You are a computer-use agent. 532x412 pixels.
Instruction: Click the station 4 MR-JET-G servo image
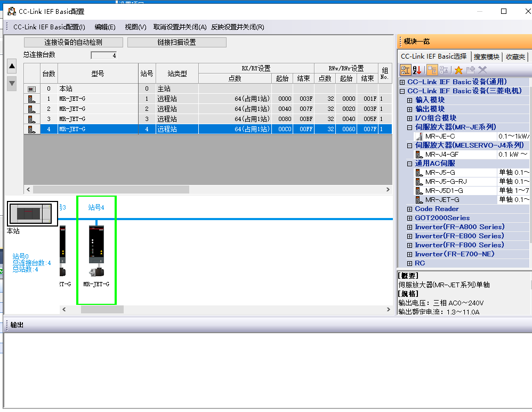tap(96, 251)
